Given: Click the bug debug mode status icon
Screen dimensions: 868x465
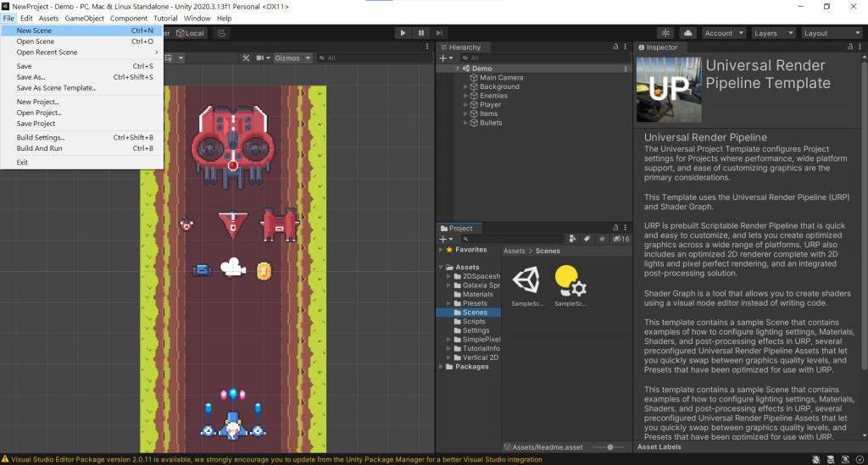Looking at the screenshot, I should 816,459.
